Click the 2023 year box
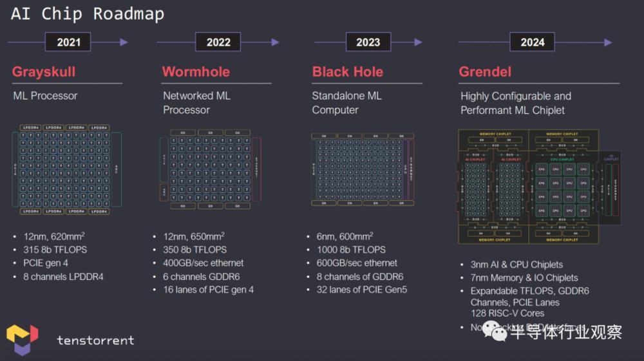Viewport: 644px width, 361px height. point(368,42)
